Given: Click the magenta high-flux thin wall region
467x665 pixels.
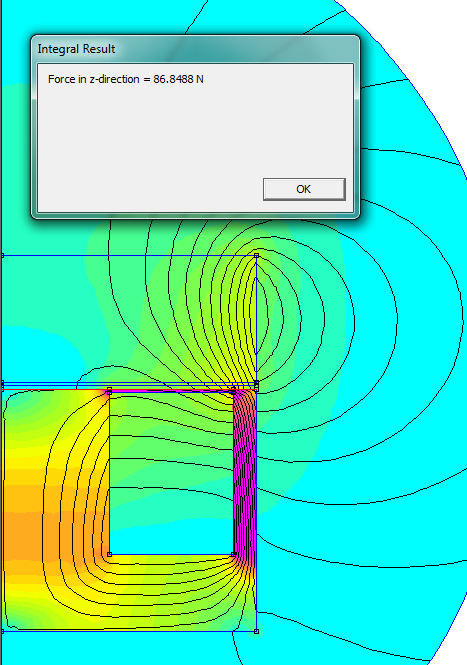Looking at the screenshot, I should (245, 471).
